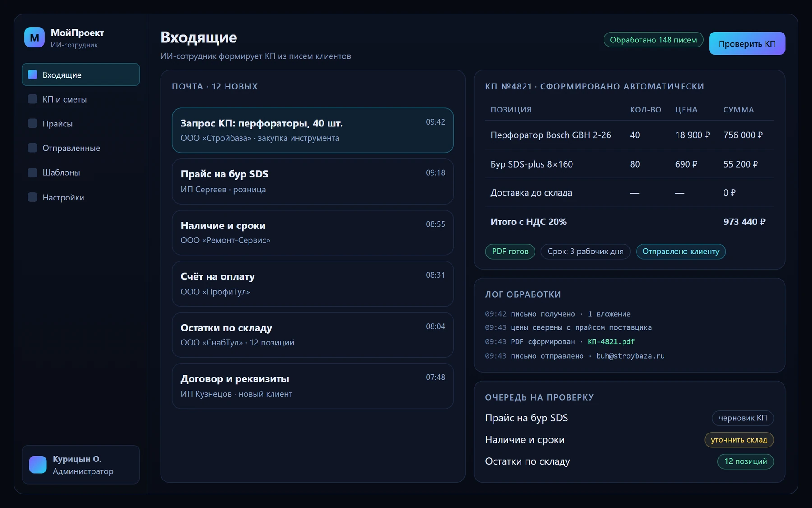Click the Курицын О. avatar icon

pyautogui.click(x=38, y=465)
